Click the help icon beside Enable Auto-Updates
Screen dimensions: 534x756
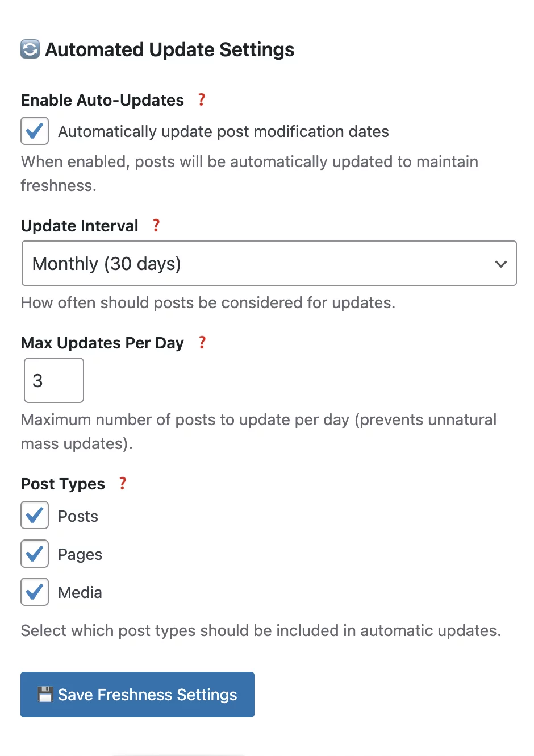tap(202, 100)
